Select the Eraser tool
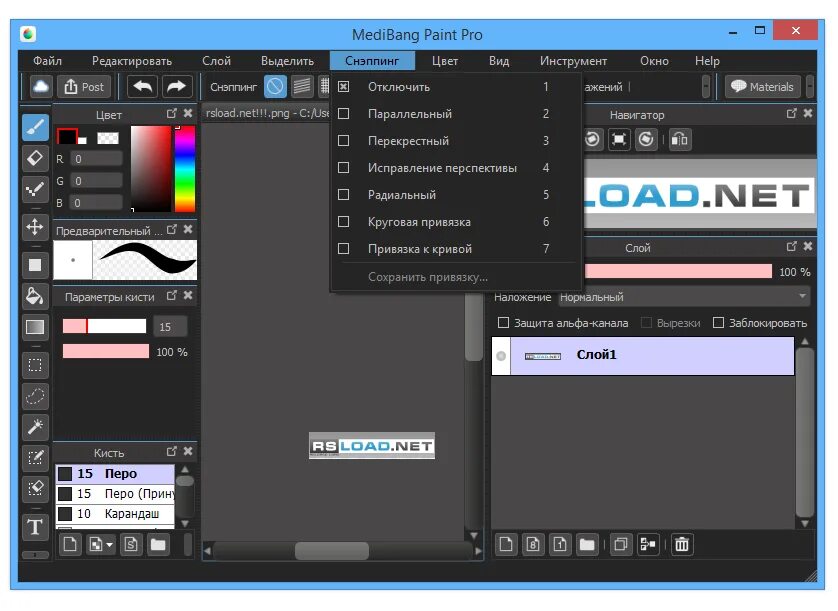 pyautogui.click(x=35, y=158)
